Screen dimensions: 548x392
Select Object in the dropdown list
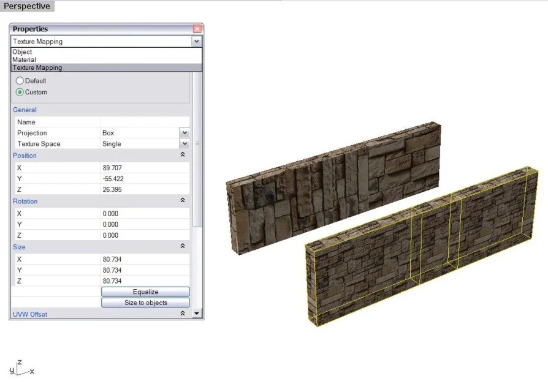pyautogui.click(x=107, y=51)
